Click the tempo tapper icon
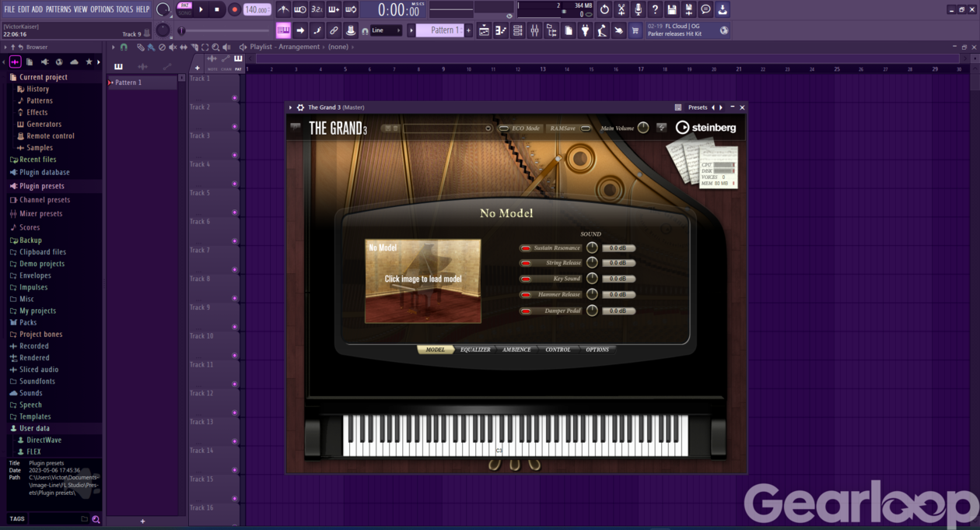 coord(602,30)
